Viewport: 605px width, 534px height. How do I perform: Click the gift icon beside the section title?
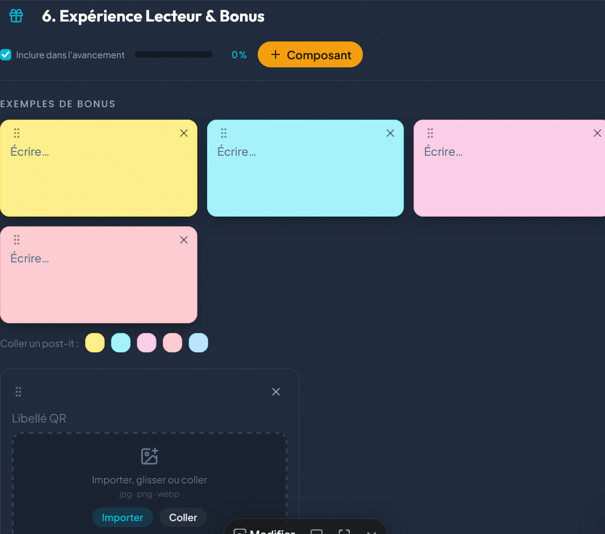(x=16, y=16)
